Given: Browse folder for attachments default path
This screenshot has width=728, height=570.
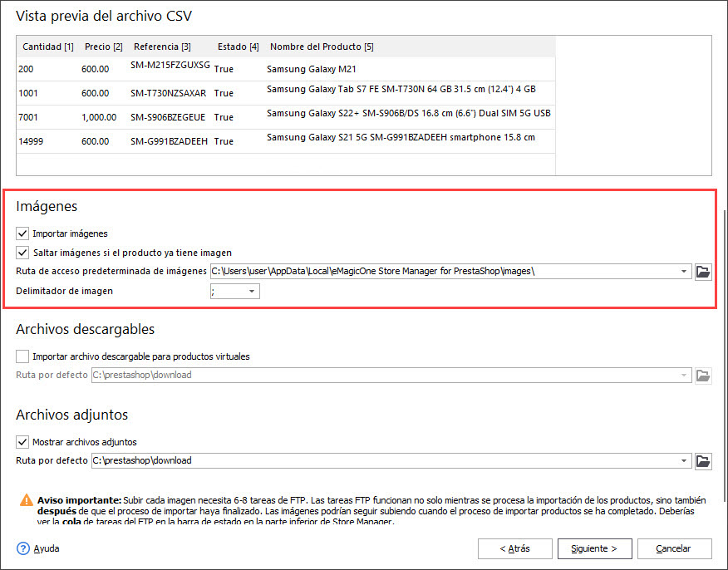Looking at the screenshot, I should click(703, 461).
